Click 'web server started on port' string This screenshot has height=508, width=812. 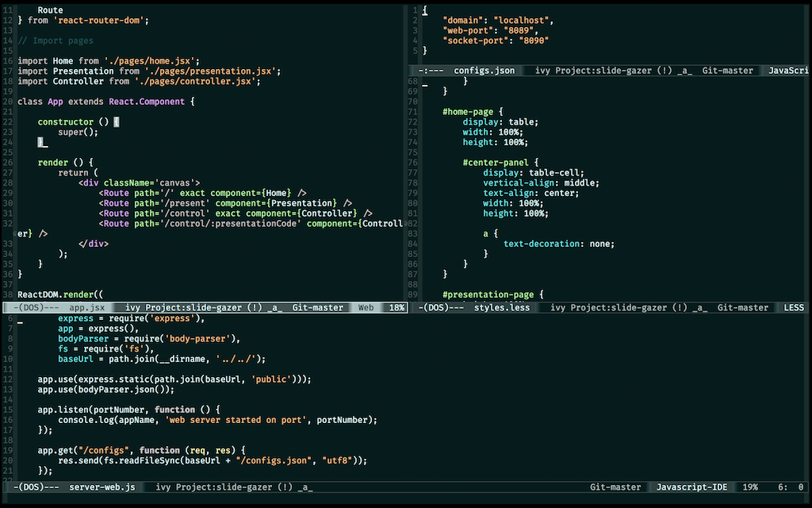tap(236, 420)
